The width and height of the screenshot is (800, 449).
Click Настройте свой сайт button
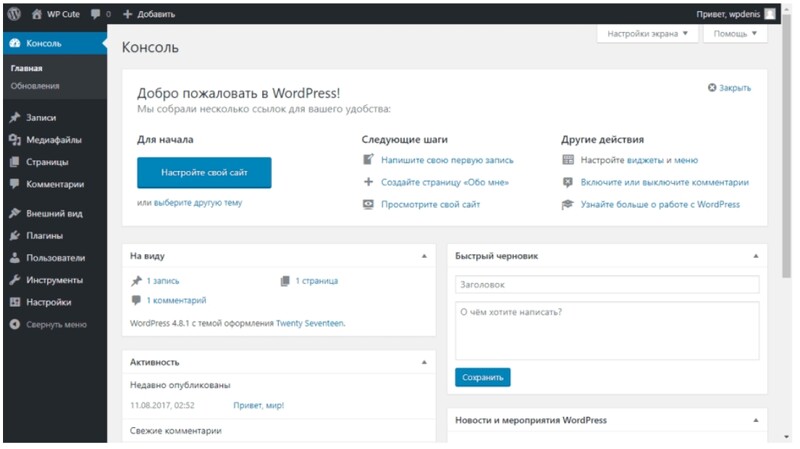pyautogui.click(x=204, y=172)
